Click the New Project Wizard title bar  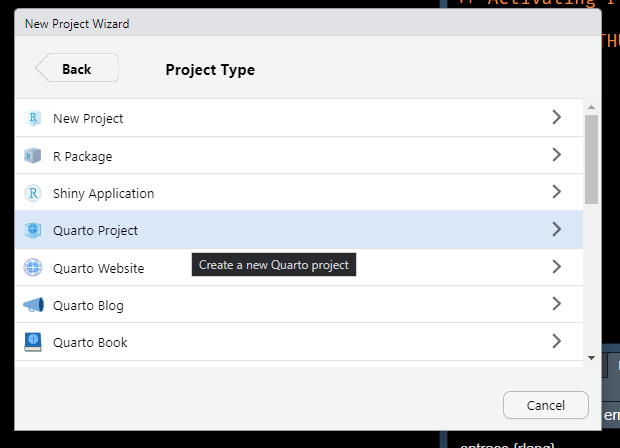pos(308,23)
